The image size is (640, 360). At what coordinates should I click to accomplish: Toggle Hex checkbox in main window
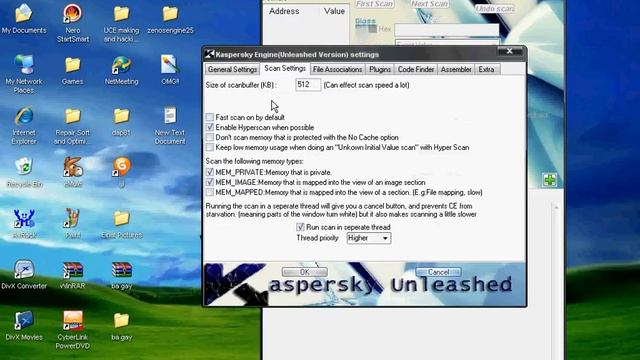coord(372,29)
